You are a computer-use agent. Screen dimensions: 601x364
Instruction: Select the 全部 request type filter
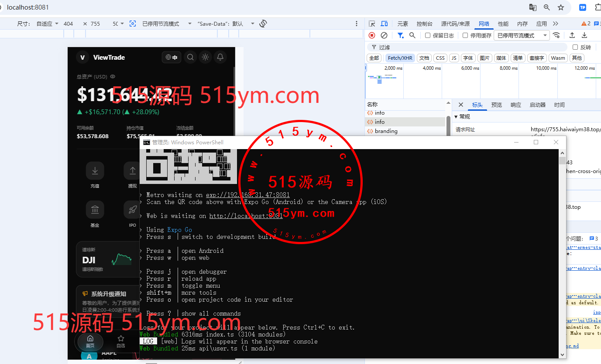click(374, 58)
